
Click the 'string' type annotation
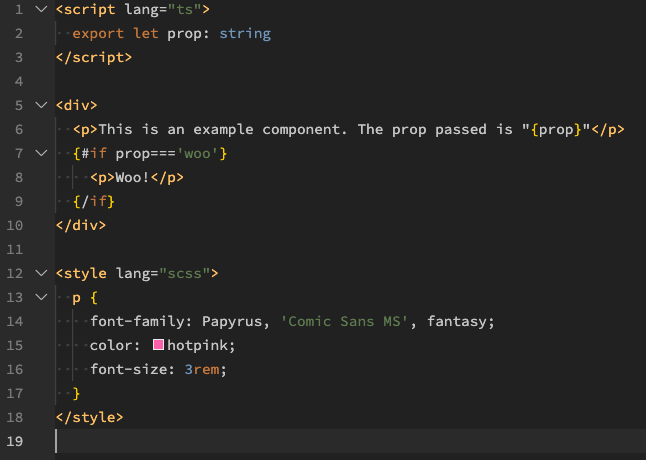pos(245,33)
